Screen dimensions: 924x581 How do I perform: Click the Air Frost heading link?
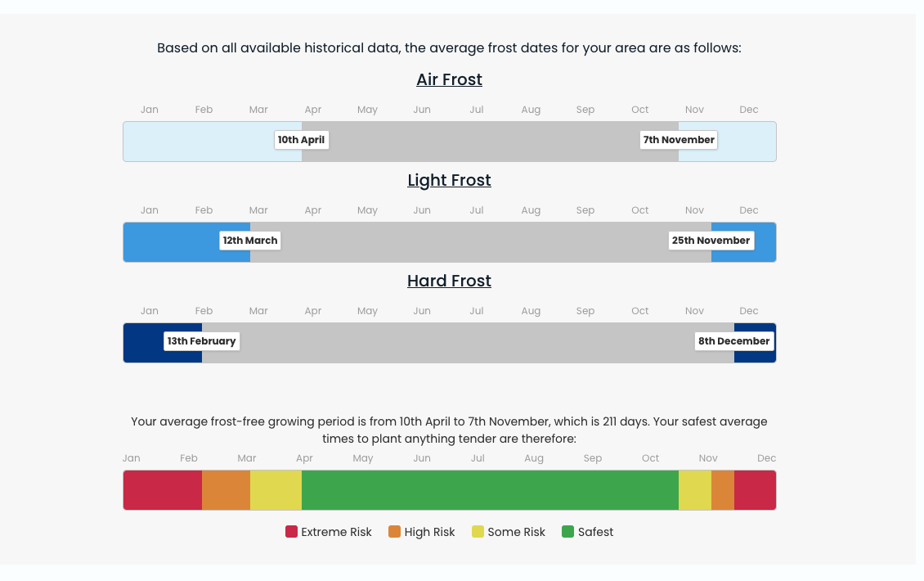coord(449,79)
